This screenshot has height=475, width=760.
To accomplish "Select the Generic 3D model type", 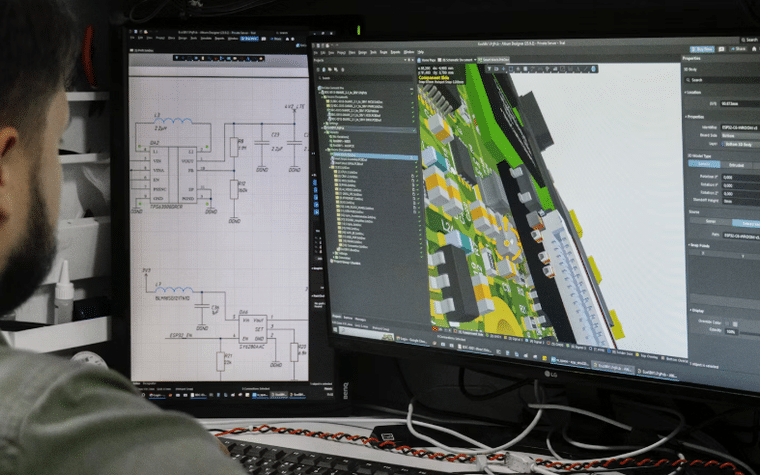I will coord(704,164).
